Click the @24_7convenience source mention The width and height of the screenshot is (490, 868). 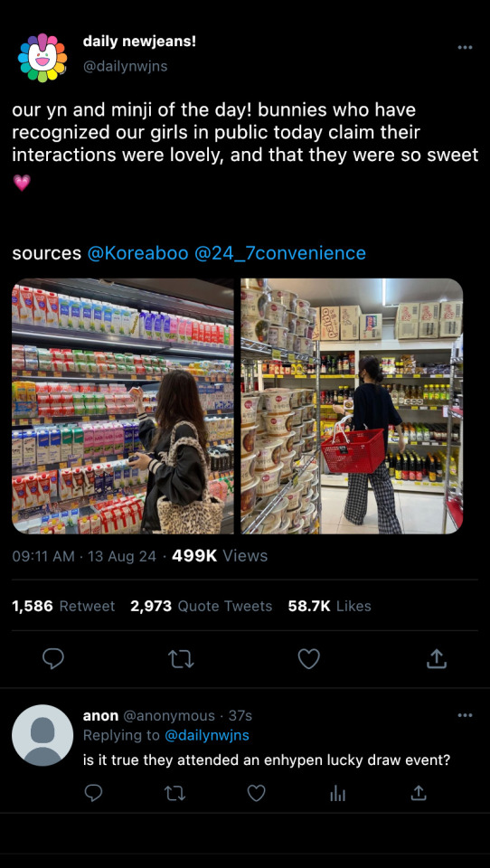click(x=280, y=253)
